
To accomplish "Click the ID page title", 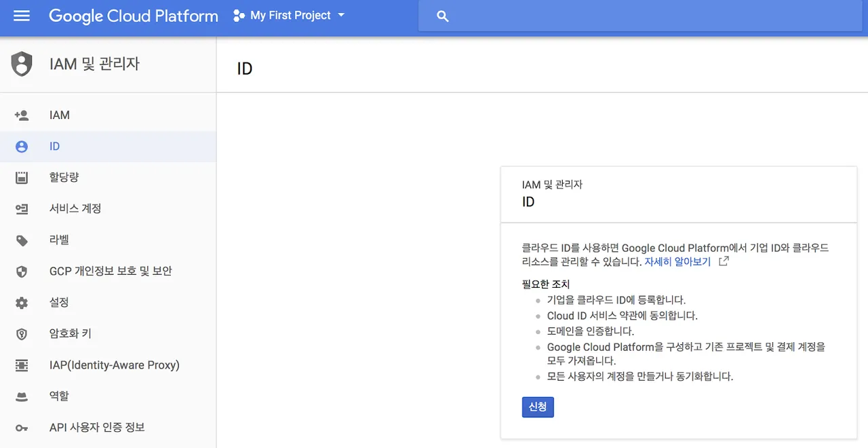I will point(245,69).
